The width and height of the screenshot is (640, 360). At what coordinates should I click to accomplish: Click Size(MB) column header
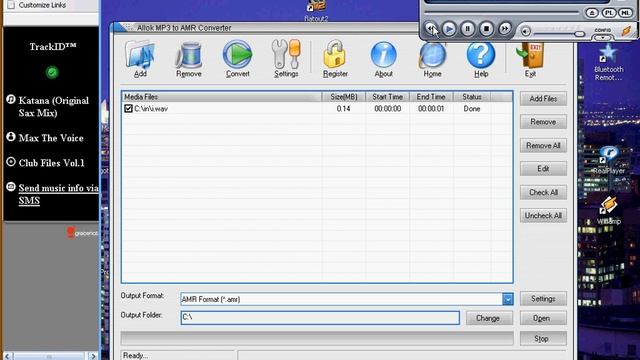pyautogui.click(x=344, y=97)
